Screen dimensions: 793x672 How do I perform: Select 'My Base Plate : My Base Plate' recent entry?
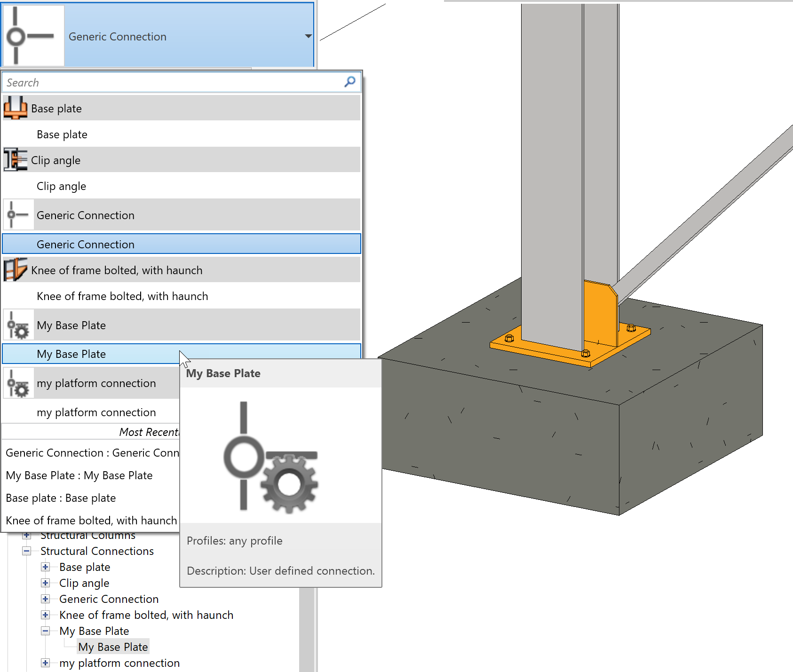point(79,475)
